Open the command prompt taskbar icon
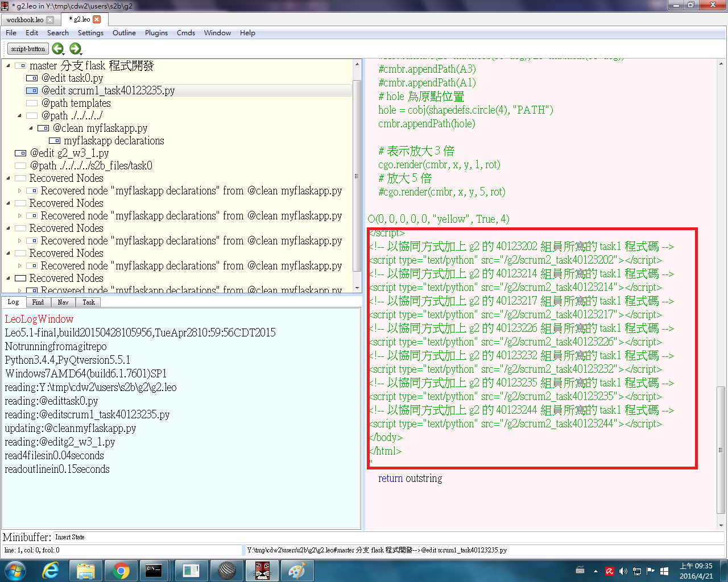728x582 pixels. (154, 571)
